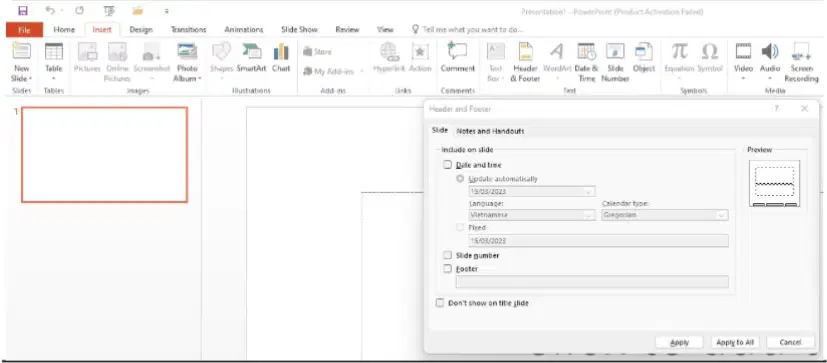Customize the quick access toolbar dropdown
The height and width of the screenshot is (363, 827).
tap(167, 11)
